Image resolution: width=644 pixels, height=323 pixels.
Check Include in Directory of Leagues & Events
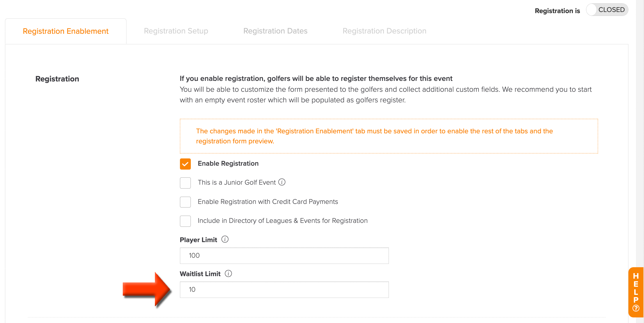click(185, 221)
